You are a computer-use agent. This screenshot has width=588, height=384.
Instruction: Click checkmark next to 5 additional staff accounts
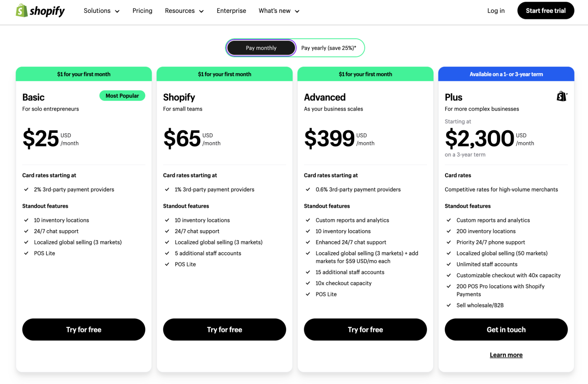pyautogui.click(x=167, y=253)
